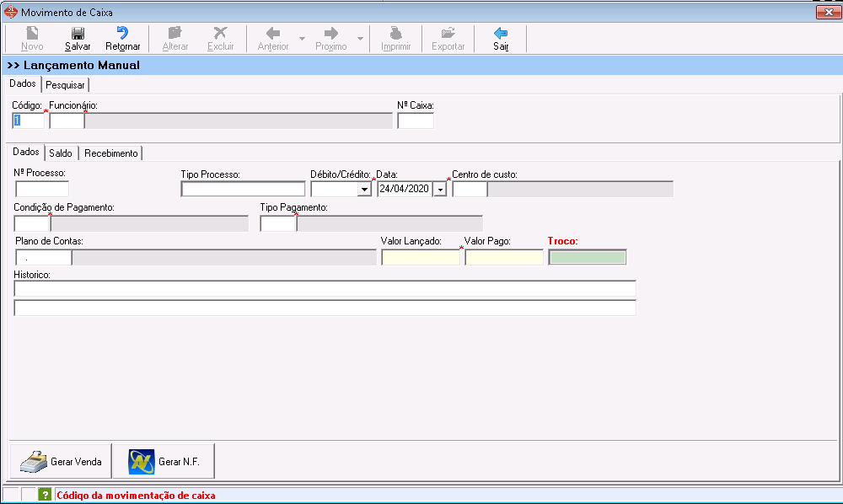Open the Anterior dropdown arrow
The height and width of the screenshot is (504, 843).
[302, 39]
